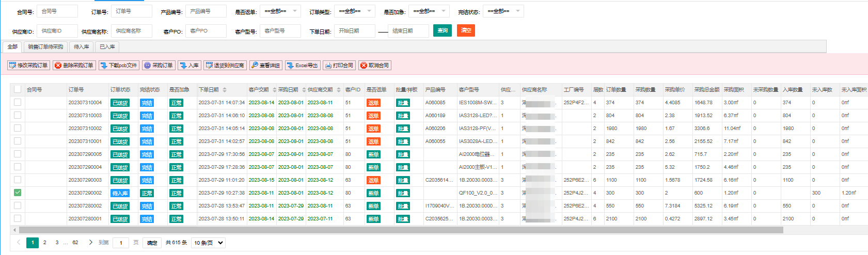Screen dimensions: 868x255
Task: Check the row for order 202307290005
Action: click(18, 154)
